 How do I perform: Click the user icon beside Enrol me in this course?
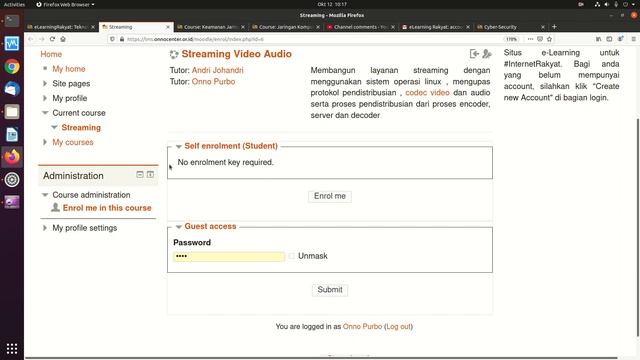[x=56, y=207]
